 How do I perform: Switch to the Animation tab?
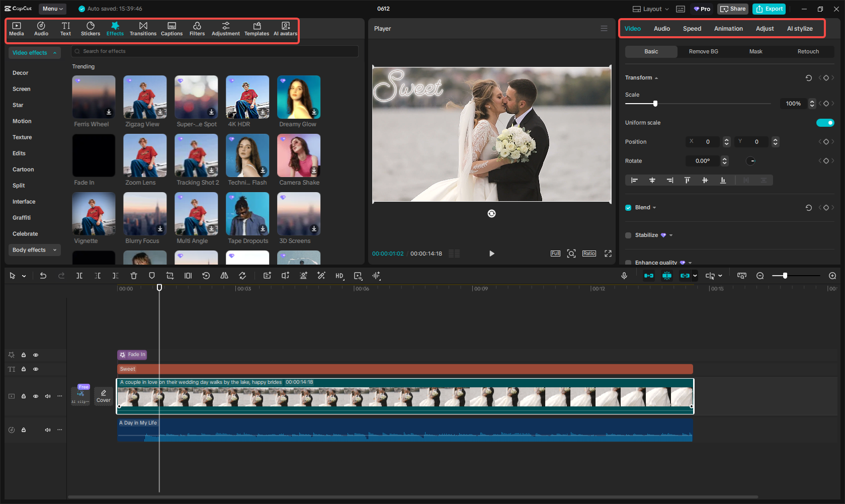pos(728,29)
